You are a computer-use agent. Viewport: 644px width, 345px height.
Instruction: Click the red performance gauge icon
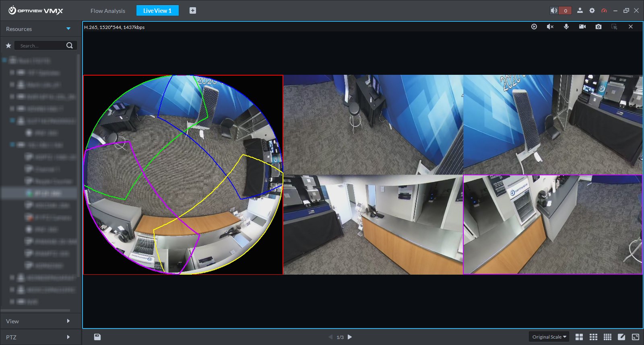click(604, 10)
